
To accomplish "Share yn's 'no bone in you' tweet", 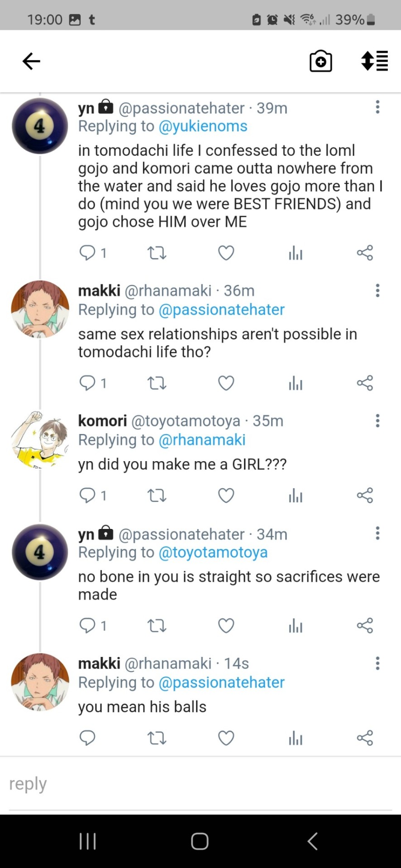I will click(x=365, y=626).
